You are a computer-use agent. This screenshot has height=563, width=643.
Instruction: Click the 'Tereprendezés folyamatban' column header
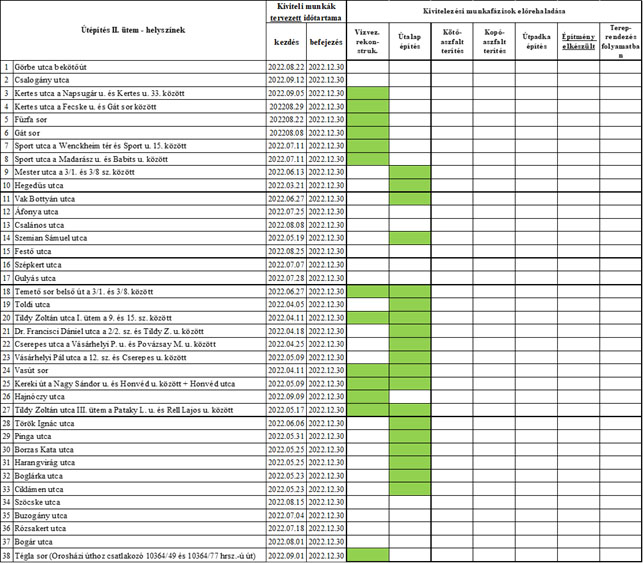pyautogui.click(x=621, y=42)
